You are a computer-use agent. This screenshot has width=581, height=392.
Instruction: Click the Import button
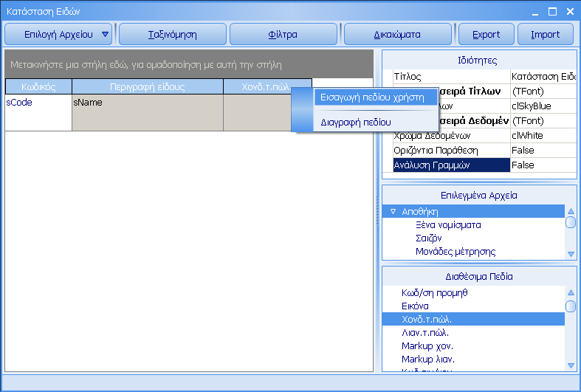tap(545, 35)
